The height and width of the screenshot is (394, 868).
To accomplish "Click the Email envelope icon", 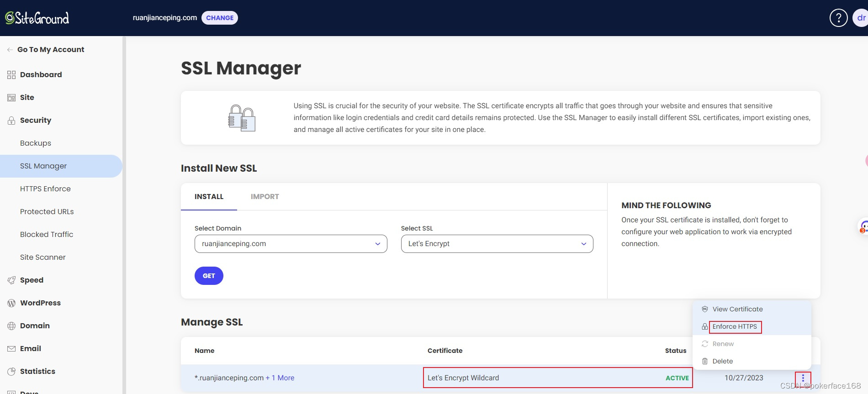I will pos(11,349).
